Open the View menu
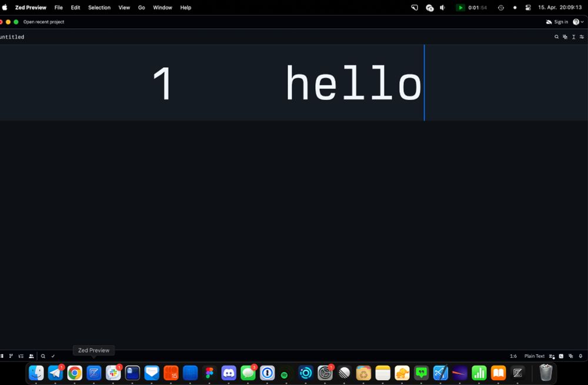 tap(124, 8)
